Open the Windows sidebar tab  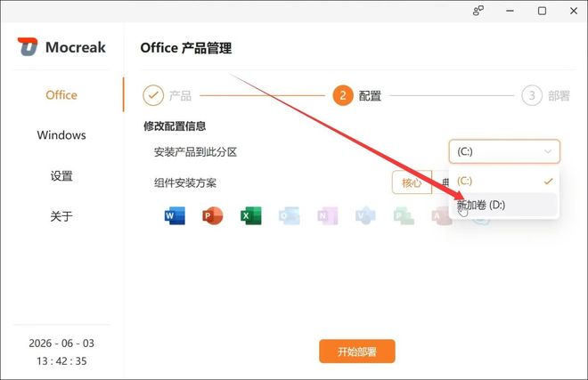(x=61, y=135)
